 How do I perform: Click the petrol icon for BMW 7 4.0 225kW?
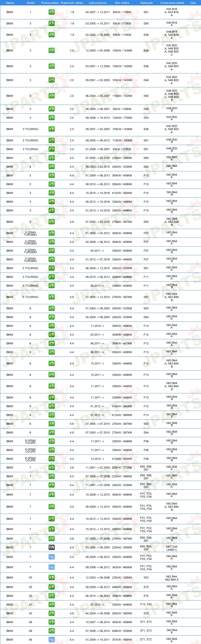(x=52, y=476)
